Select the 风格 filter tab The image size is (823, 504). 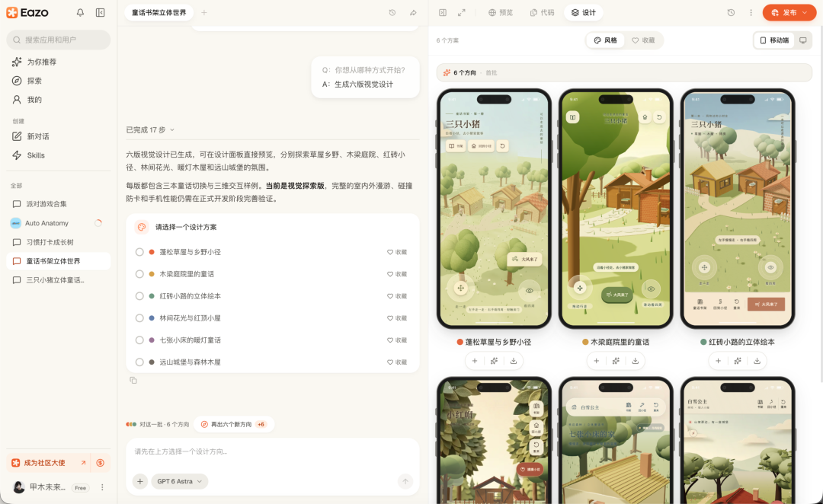605,40
